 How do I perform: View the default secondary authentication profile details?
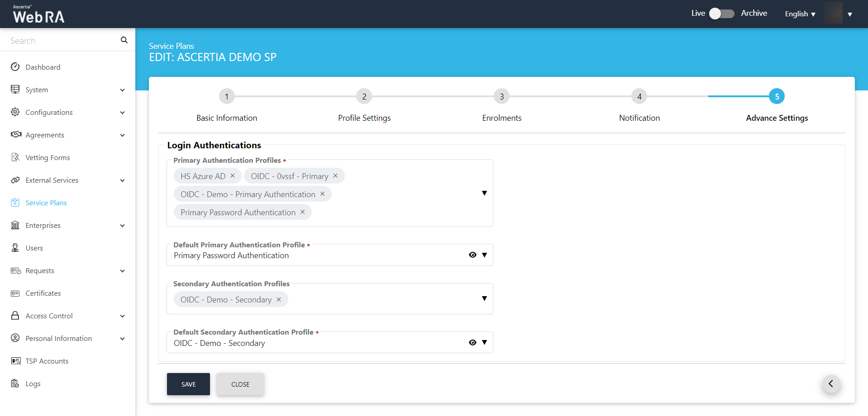(472, 343)
